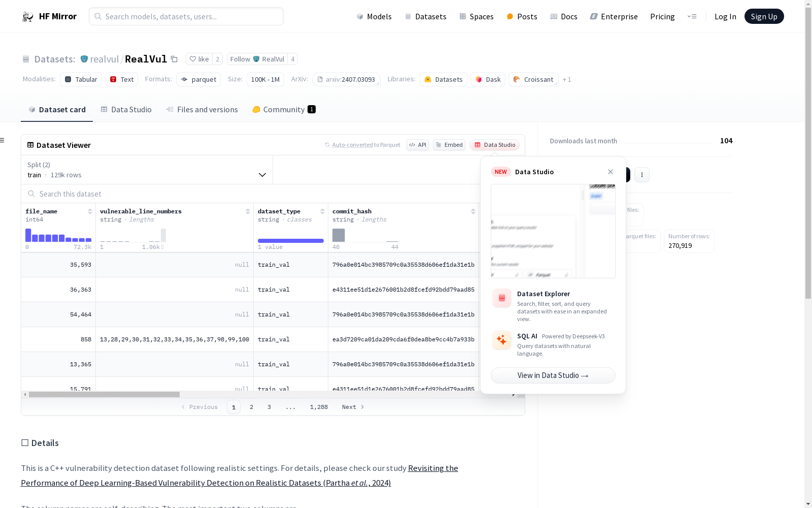The width and height of the screenshot is (812, 508).
Task: Click the Dataset Explorer icon
Action: (502, 298)
